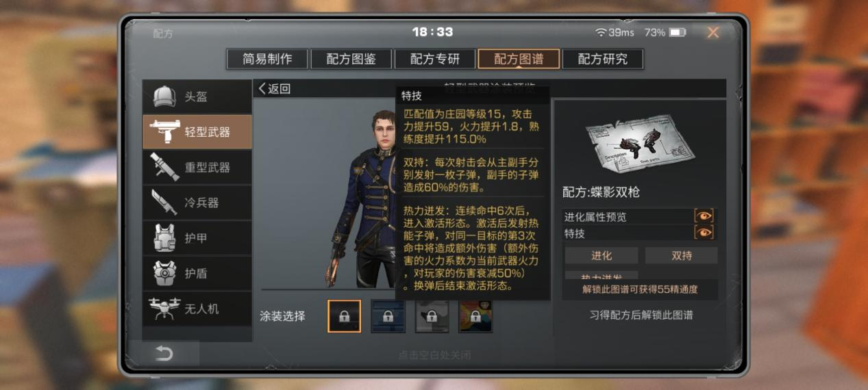The width and height of the screenshot is (868, 390).
Task: Click the curved back arrow at bottom-left
Action: [164, 353]
